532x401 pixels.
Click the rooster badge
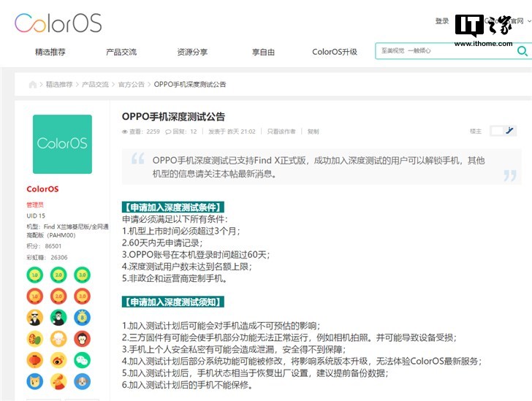58,381
